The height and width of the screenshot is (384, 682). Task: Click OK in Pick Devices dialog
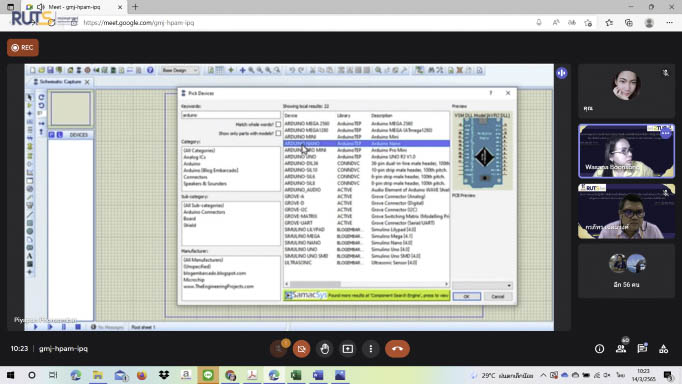pyautogui.click(x=466, y=297)
